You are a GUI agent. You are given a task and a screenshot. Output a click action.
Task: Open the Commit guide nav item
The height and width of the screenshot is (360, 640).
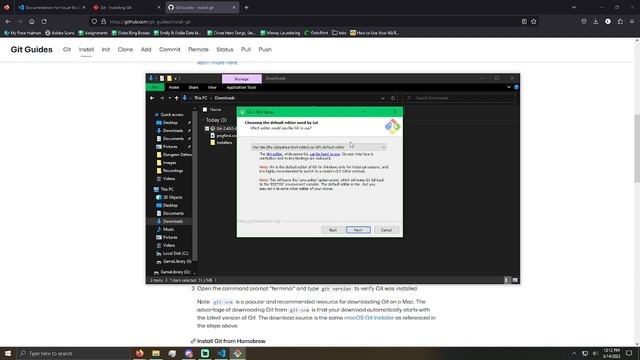[170, 49]
